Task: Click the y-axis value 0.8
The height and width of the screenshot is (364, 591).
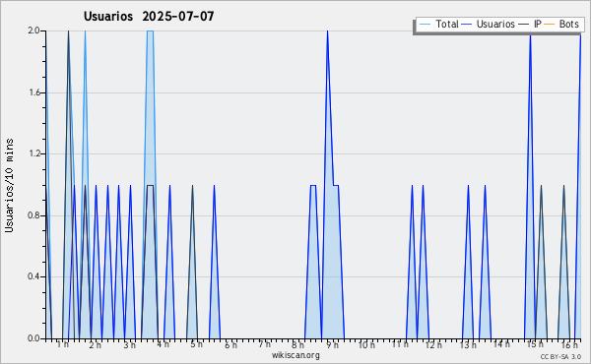Action: [33, 215]
